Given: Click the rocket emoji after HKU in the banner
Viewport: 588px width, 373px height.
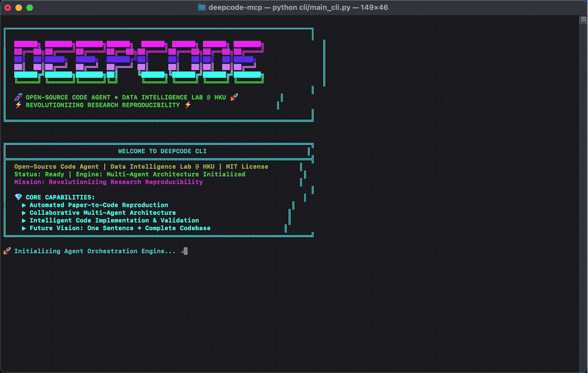Looking at the screenshot, I should 234,98.
